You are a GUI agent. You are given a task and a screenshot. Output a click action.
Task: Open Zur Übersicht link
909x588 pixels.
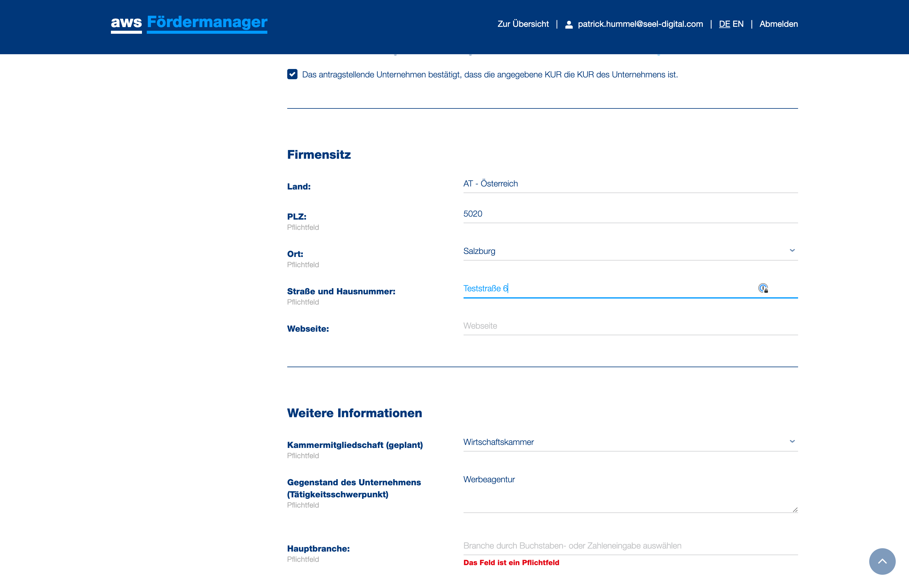coord(523,24)
